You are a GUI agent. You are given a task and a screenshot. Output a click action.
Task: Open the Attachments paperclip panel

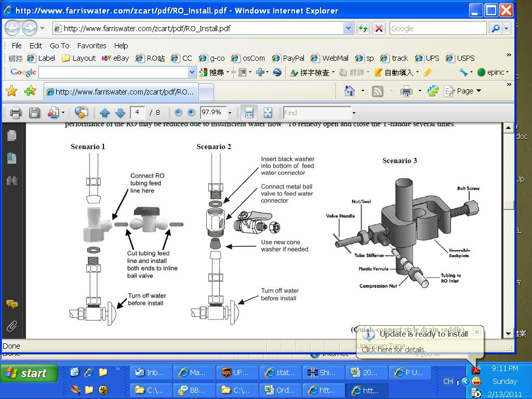pyautogui.click(x=12, y=326)
